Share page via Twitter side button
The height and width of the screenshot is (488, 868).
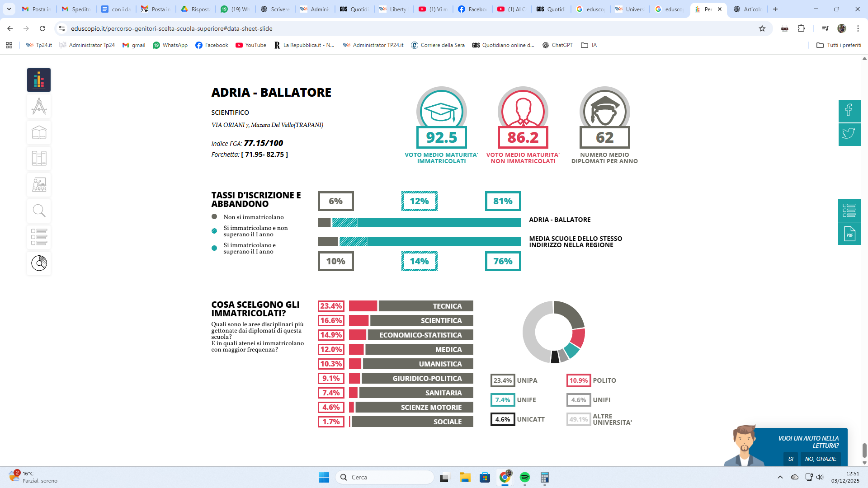click(x=849, y=134)
